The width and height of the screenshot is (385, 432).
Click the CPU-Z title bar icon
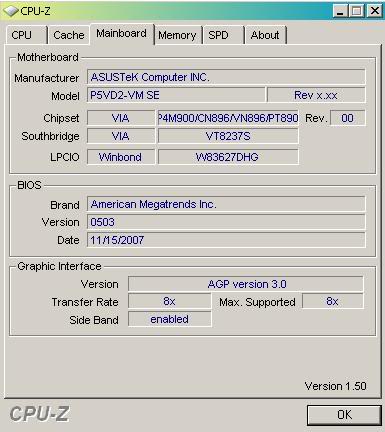click(x=10, y=11)
